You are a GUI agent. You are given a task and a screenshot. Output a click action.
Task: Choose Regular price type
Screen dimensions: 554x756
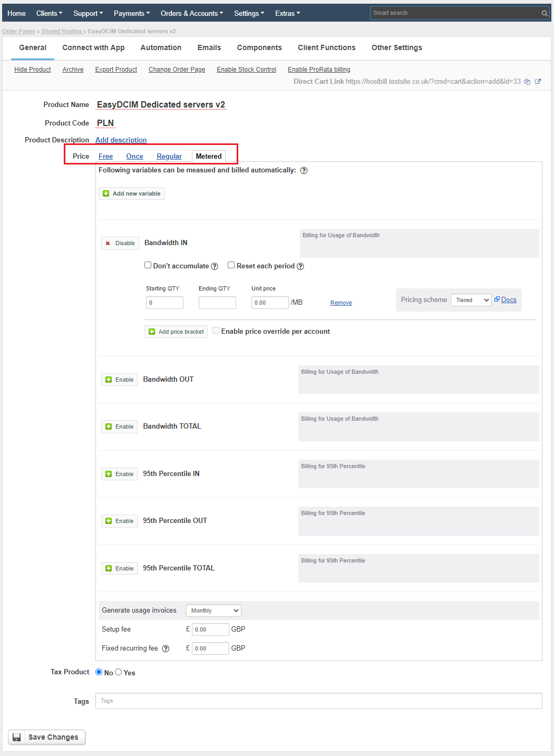point(169,157)
